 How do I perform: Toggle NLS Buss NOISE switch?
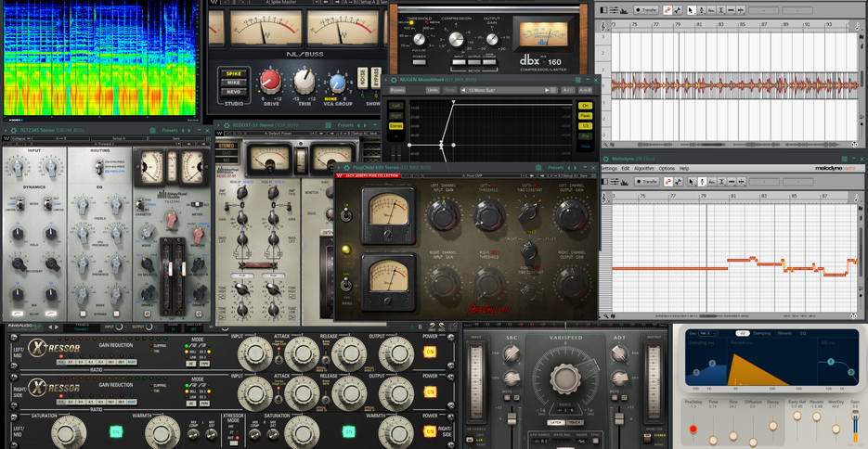(x=362, y=77)
